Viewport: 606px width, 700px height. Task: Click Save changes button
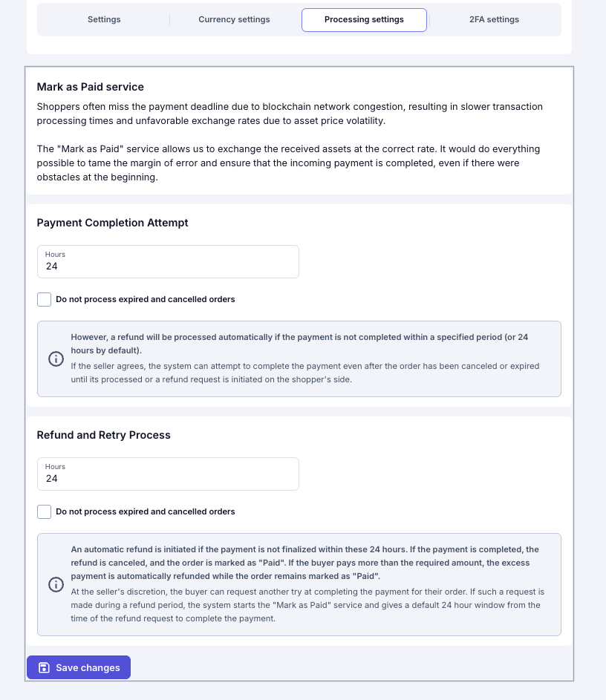tap(79, 667)
